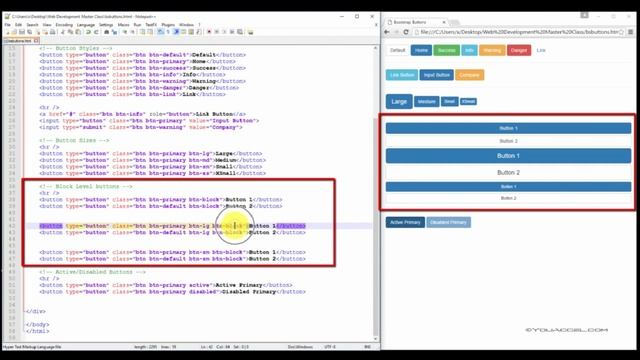Click the red Danger button
Image resolution: width=640 pixels, height=360 pixels.
(x=519, y=50)
